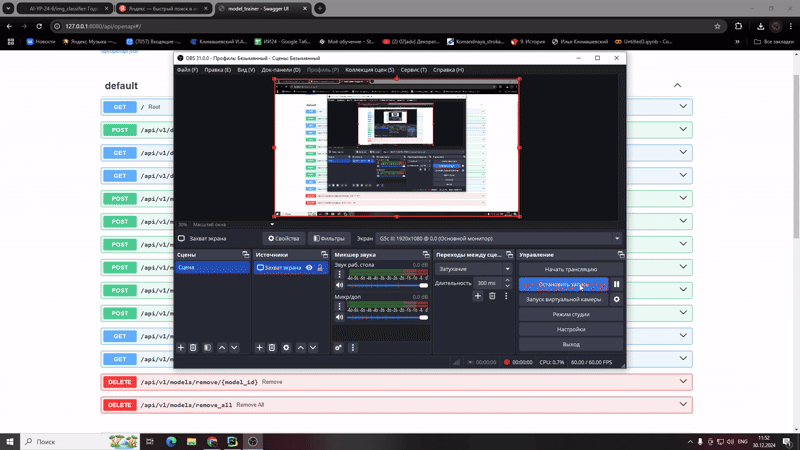Open the Экран monitor selection dropdown
Image resolution: width=800 pixels, height=450 pixels.
click(498, 239)
